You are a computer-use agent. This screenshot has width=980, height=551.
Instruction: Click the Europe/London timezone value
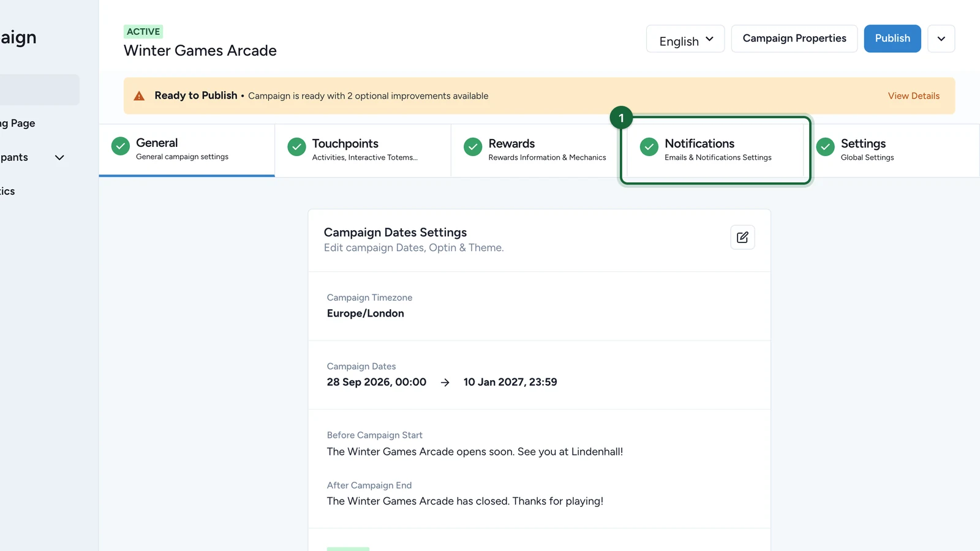[x=366, y=313]
